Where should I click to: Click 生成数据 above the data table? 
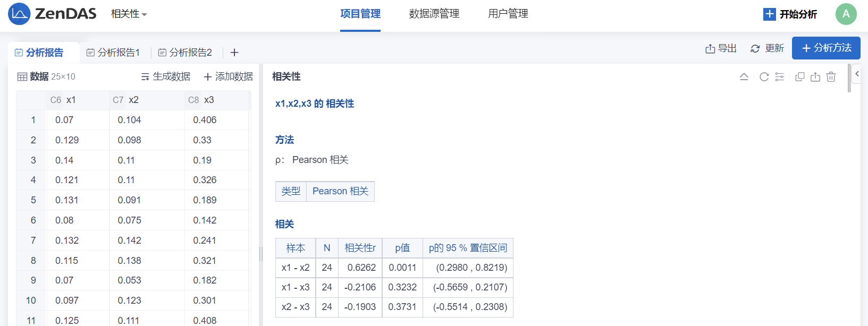[x=166, y=76]
